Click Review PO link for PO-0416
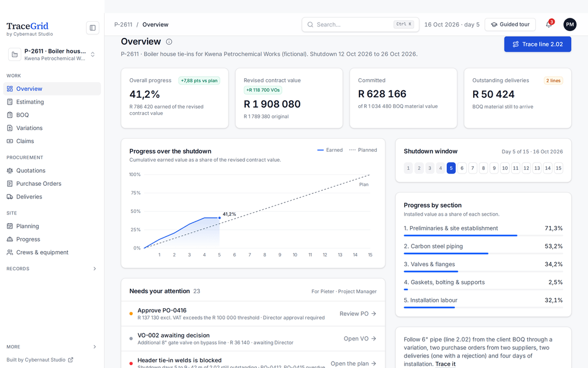This screenshot has width=588, height=368. pyautogui.click(x=358, y=313)
